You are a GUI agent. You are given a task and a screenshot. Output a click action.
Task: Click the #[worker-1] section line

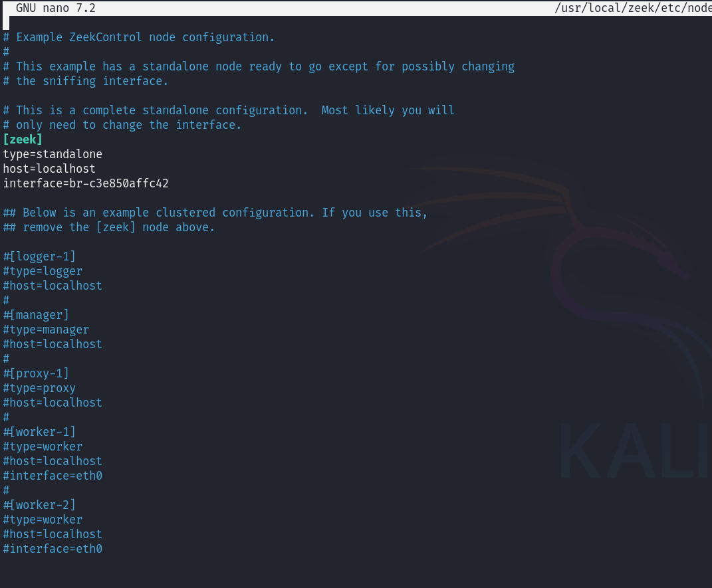[39, 432]
